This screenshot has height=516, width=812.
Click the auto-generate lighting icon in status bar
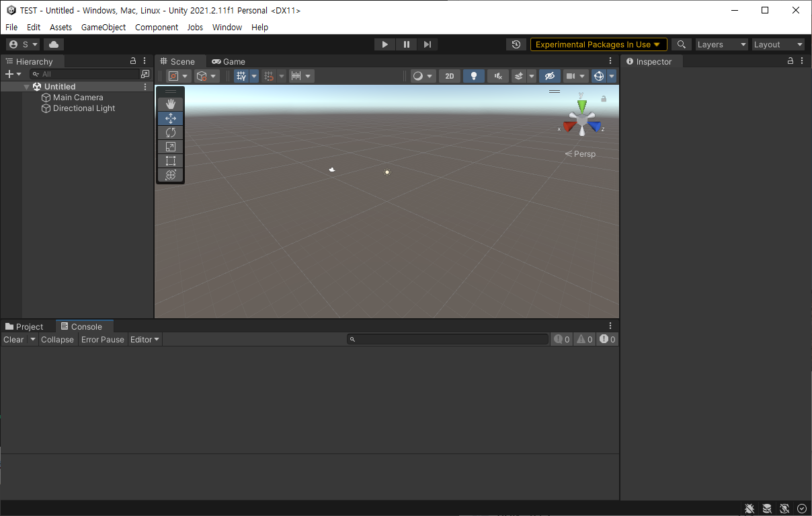click(784, 509)
